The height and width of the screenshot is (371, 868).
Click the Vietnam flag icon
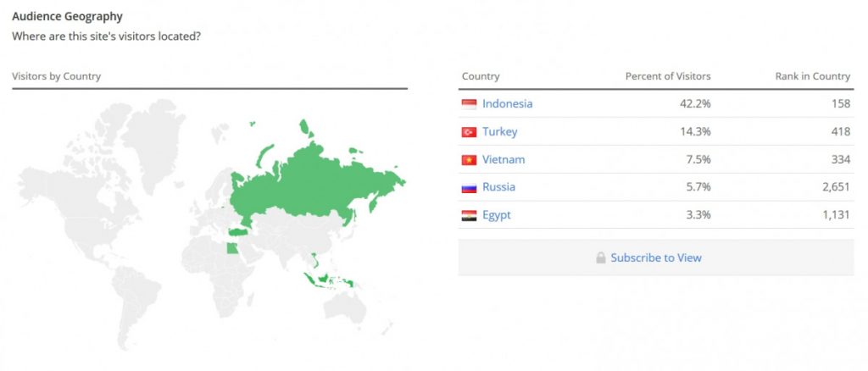coord(469,160)
